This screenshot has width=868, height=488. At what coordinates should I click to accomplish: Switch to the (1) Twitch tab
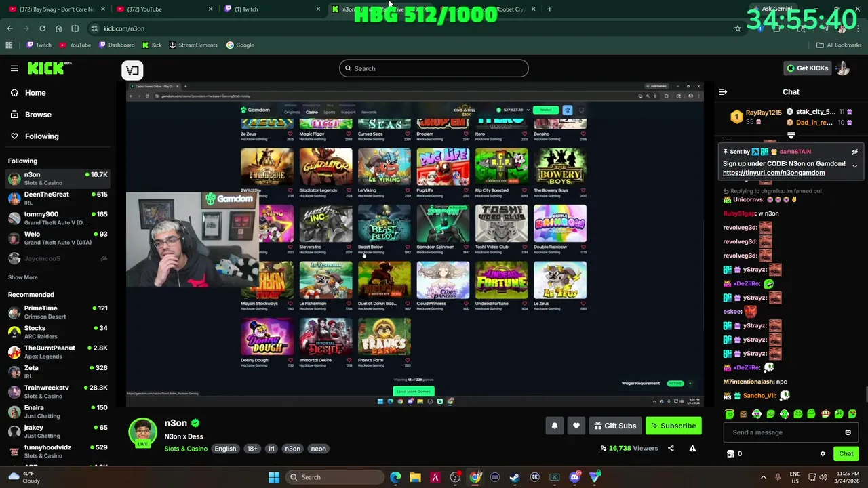tap(271, 9)
